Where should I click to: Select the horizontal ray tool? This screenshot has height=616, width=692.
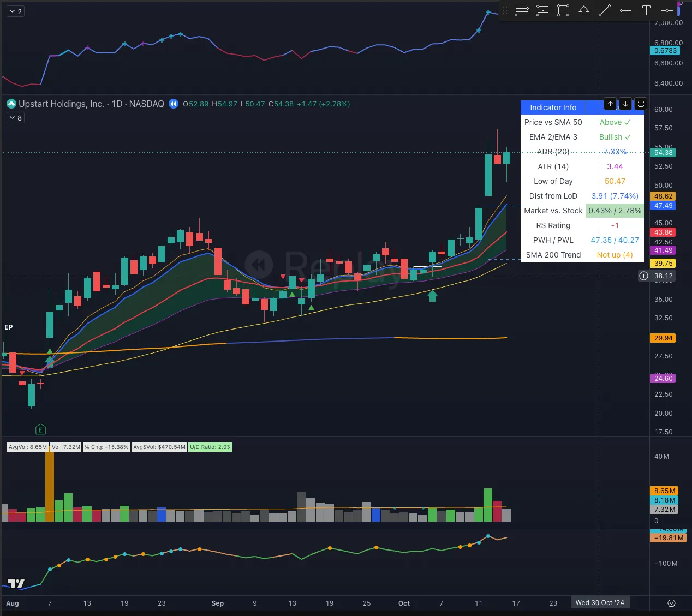click(x=625, y=10)
